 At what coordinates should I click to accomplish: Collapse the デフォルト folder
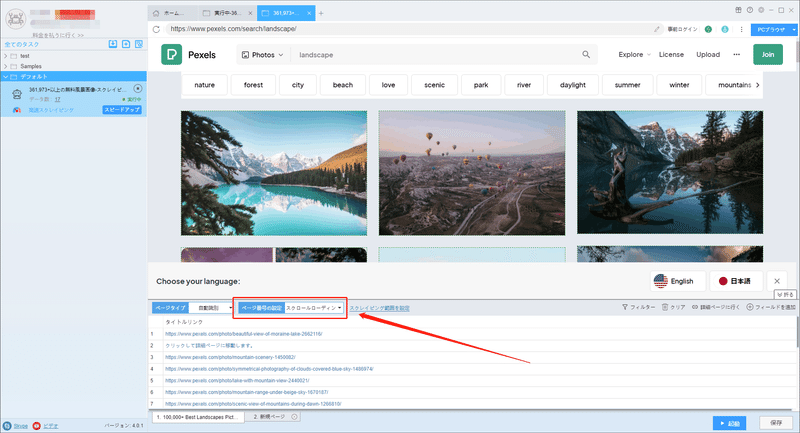(6, 77)
